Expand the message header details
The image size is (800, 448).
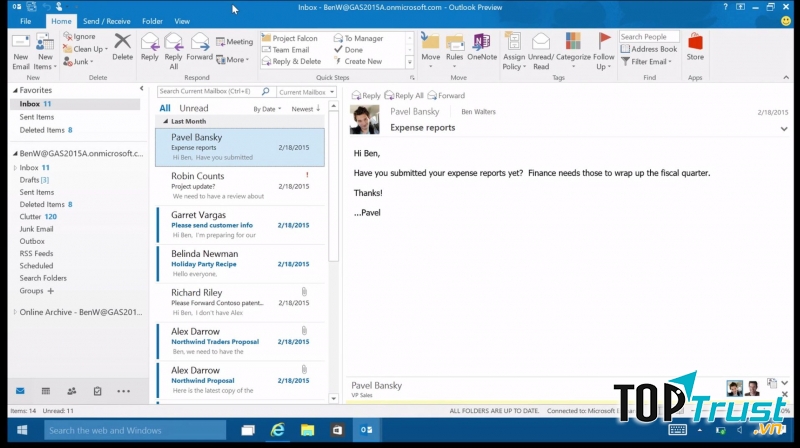[784, 129]
